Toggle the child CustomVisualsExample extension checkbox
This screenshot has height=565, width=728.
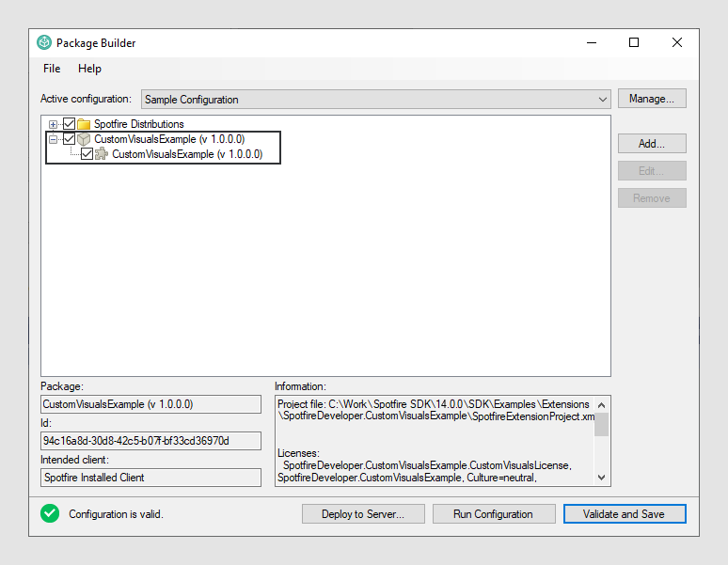pos(87,154)
